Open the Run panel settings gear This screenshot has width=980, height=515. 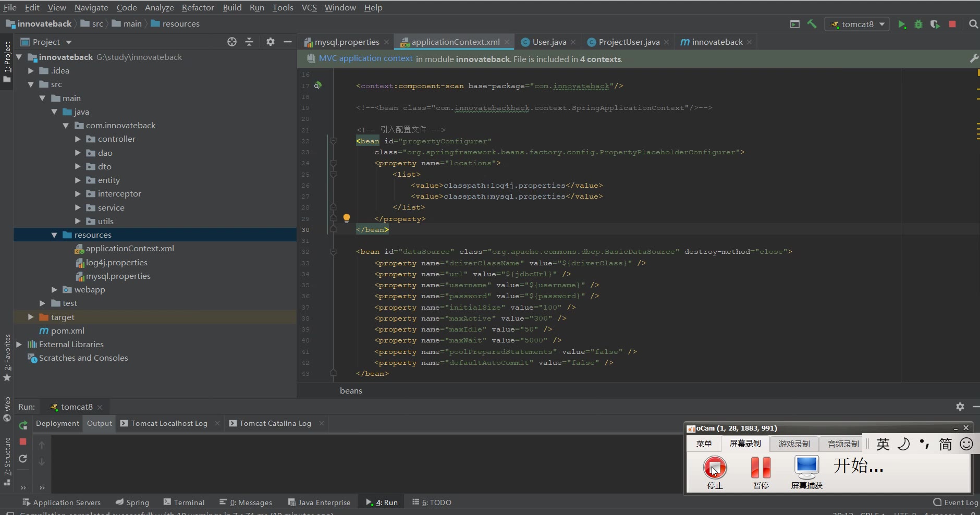point(960,407)
